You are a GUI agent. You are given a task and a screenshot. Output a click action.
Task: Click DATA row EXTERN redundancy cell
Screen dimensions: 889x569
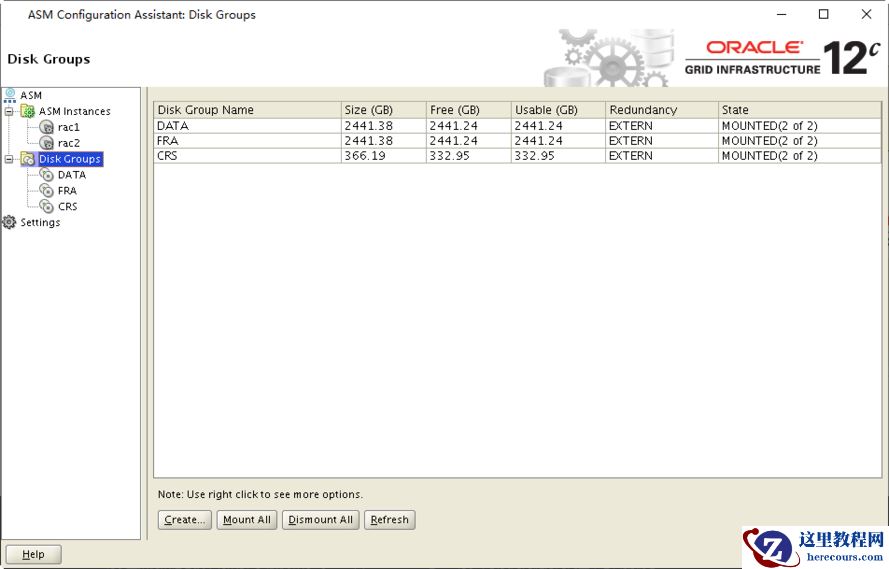click(662, 125)
